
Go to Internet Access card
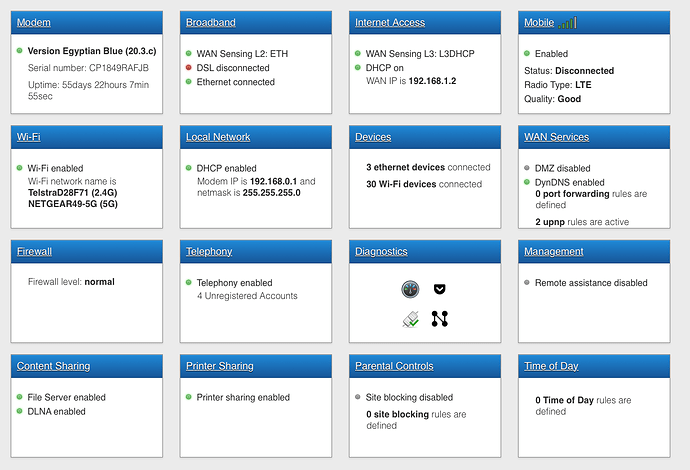pyautogui.click(x=390, y=22)
